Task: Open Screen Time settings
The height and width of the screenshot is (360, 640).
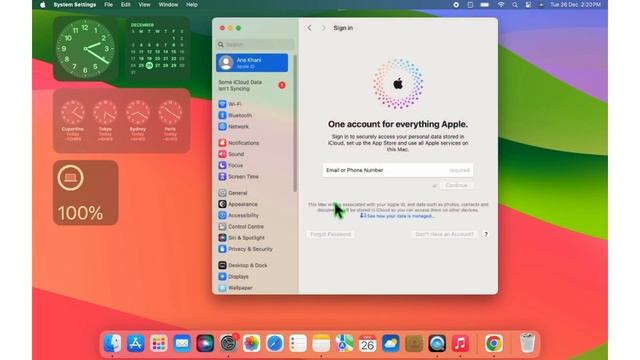Action: tap(239, 177)
